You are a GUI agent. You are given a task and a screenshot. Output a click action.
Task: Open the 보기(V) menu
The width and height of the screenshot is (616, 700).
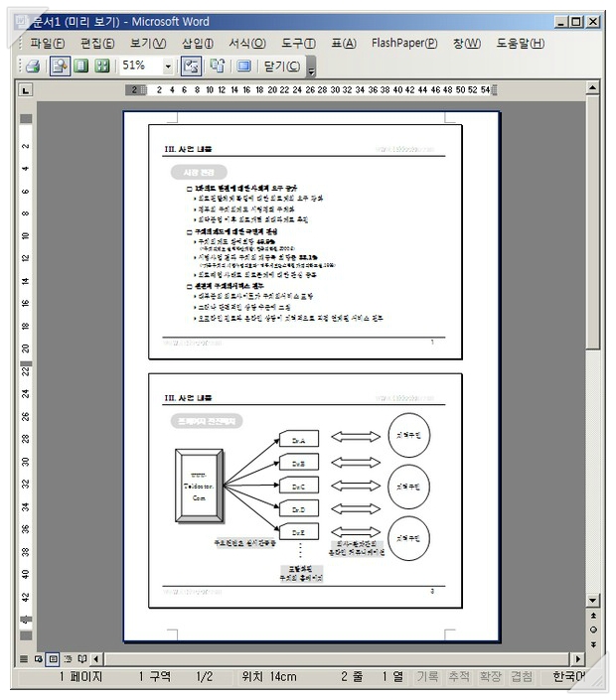148,43
